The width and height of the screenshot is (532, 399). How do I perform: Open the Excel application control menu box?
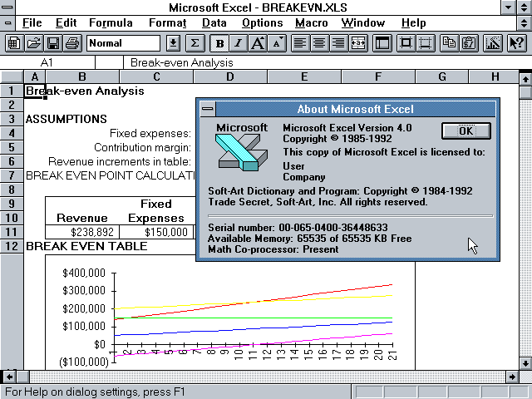(x=7, y=7)
